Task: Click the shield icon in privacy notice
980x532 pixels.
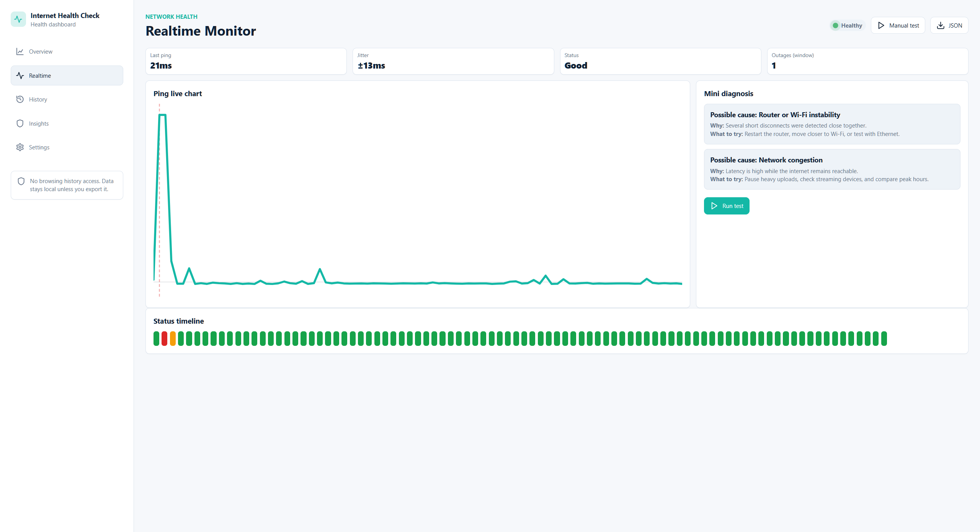Action: point(21,181)
